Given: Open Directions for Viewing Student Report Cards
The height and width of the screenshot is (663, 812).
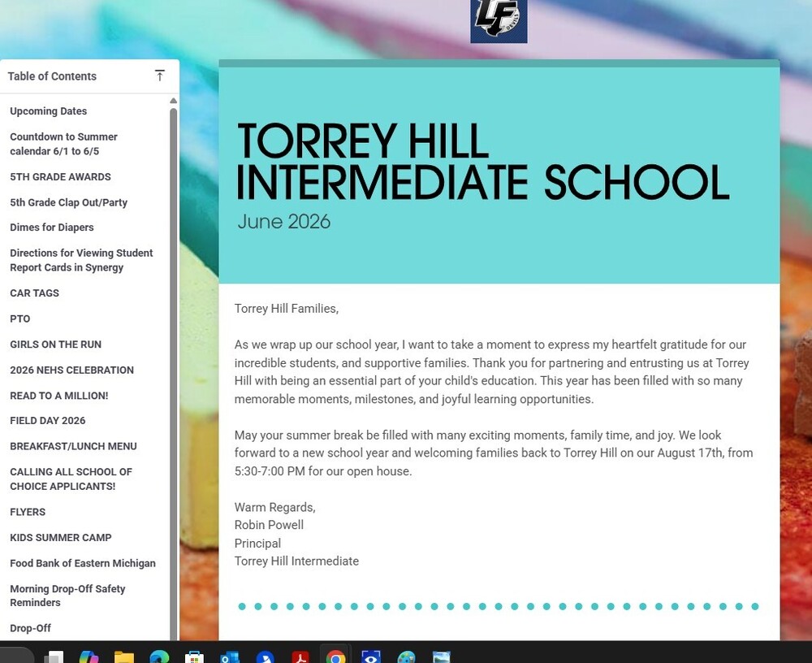Looking at the screenshot, I should click(x=81, y=260).
